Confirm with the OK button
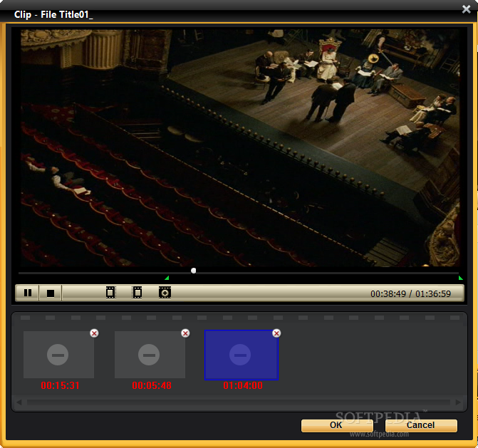Viewport: 478px width, 448px height. (337, 425)
